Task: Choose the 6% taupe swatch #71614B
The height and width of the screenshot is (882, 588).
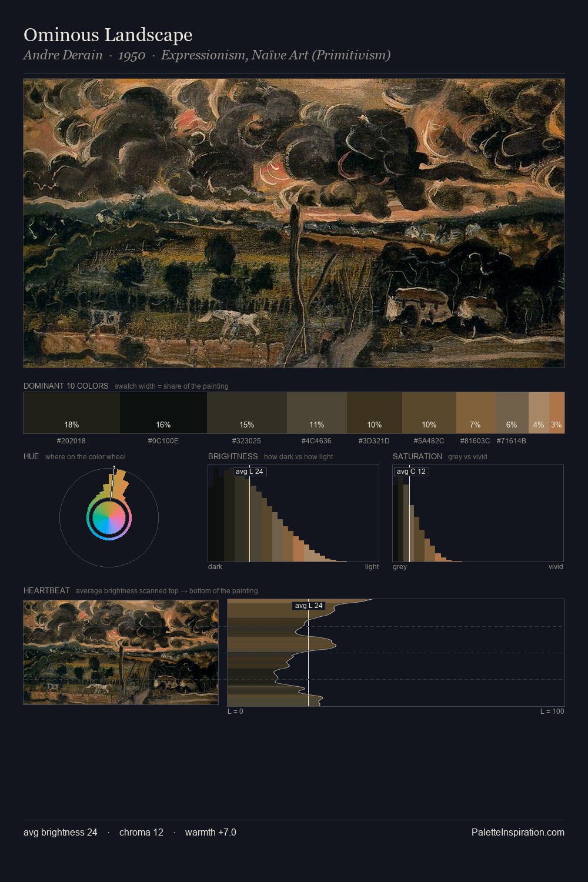Action: [512, 413]
